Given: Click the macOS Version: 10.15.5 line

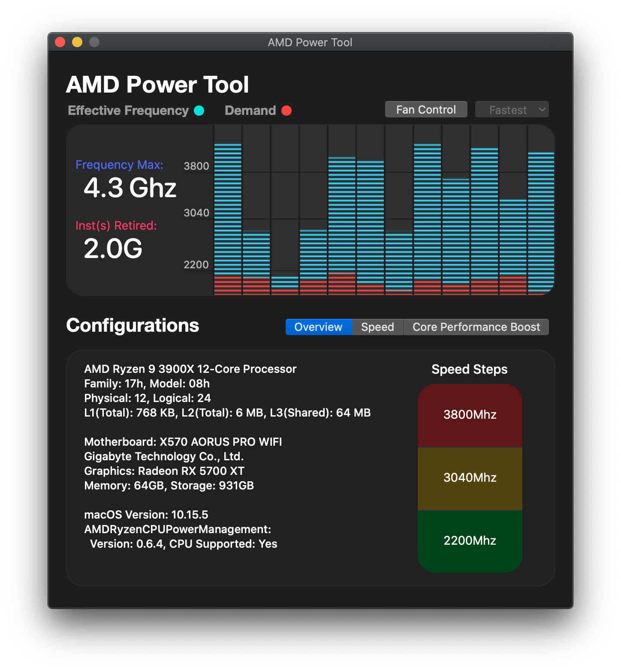Looking at the screenshot, I should [x=146, y=515].
